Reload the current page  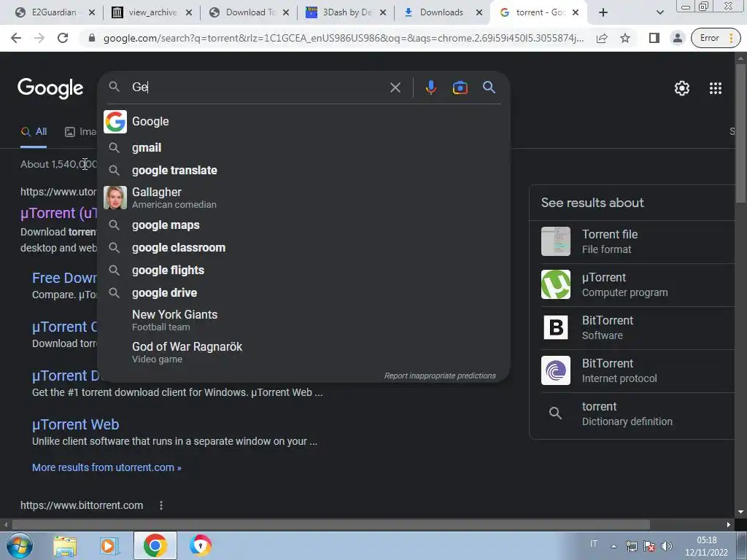pos(63,38)
